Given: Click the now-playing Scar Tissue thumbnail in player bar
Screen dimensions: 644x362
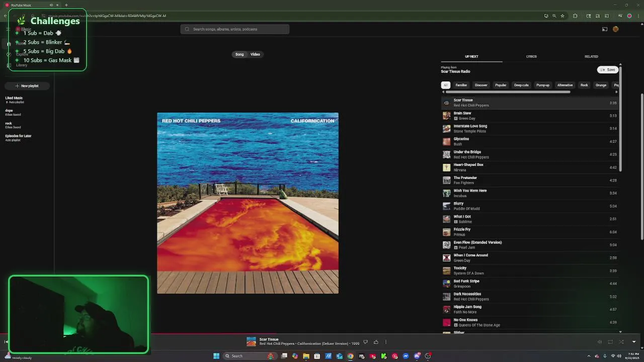Looking at the screenshot, I should point(251,342).
